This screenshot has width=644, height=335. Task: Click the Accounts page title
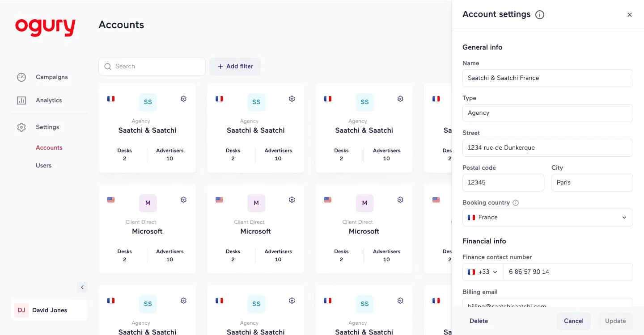tap(121, 25)
